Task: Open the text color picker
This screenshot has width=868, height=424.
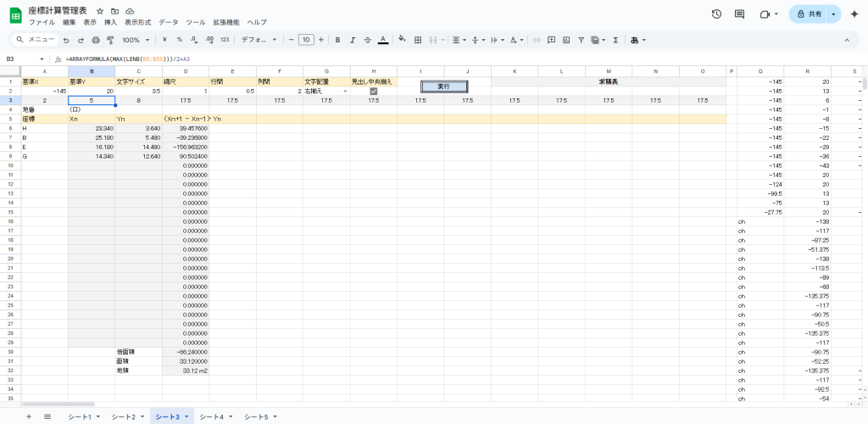Action: [382, 40]
